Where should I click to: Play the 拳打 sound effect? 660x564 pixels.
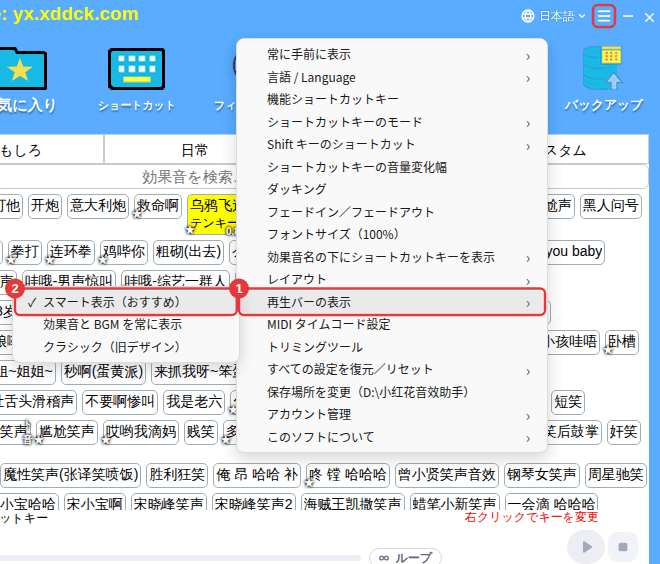[x=25, y=252]
